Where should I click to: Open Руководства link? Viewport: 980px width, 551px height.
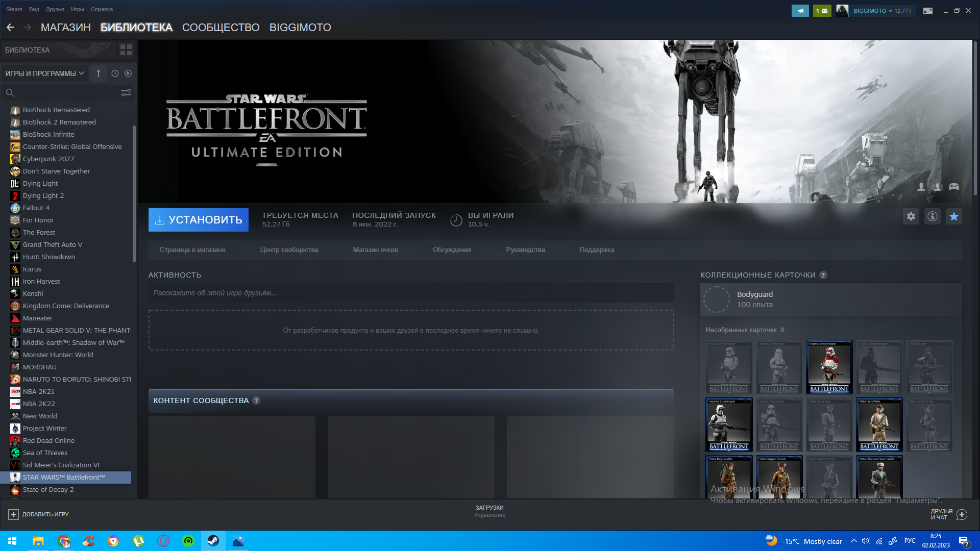pyautogui.click(x=526, y=250)
